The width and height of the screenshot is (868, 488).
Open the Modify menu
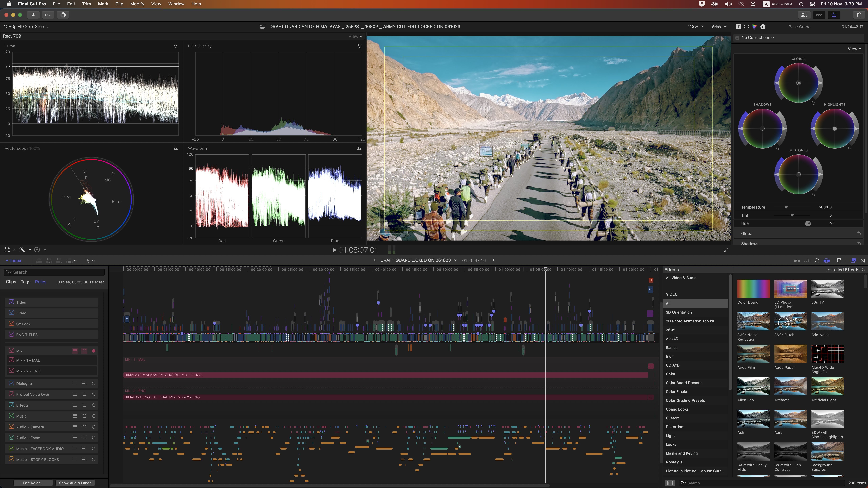[137, 4]
